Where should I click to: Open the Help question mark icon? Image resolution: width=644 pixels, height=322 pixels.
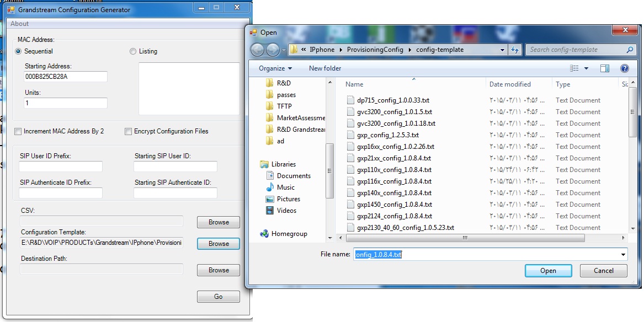[625, 68]
